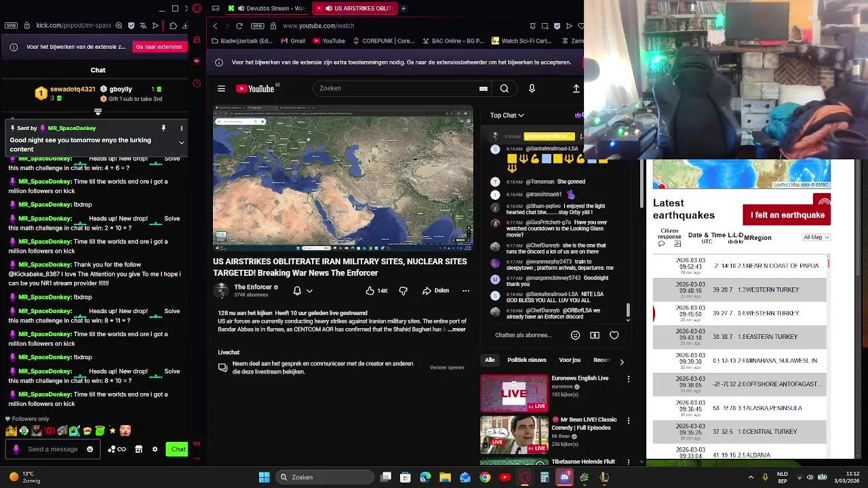Open Mr Bean LIVE video thumbnail

click(x=514, y=434)
